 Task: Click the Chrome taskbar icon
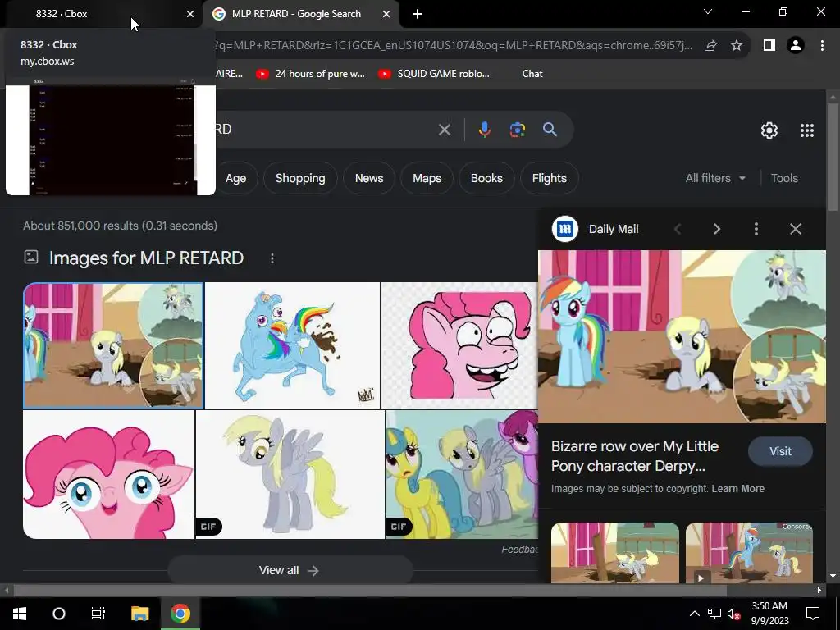click(x=180, y=614)
